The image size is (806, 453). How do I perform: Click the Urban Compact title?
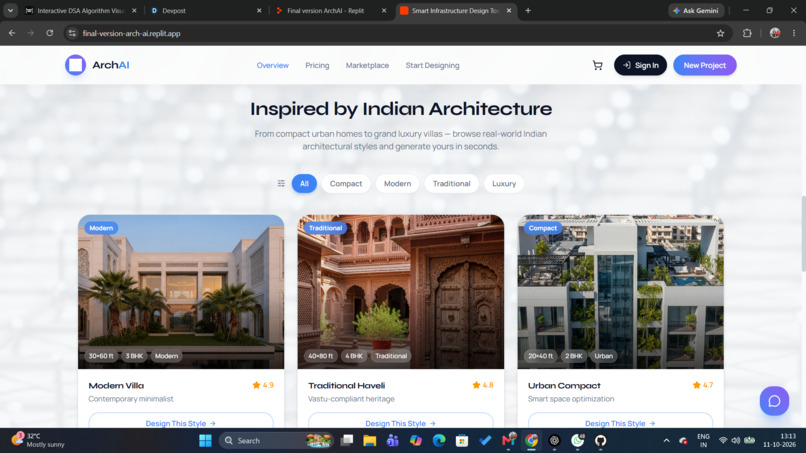[x=564, y=386]
